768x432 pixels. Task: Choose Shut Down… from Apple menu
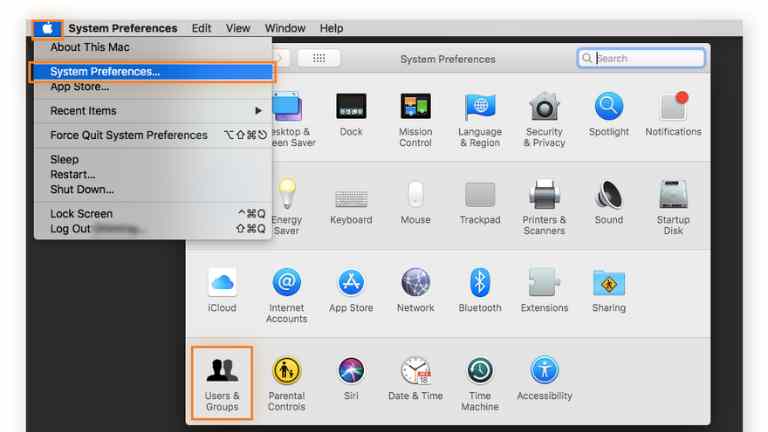[153, 189]
